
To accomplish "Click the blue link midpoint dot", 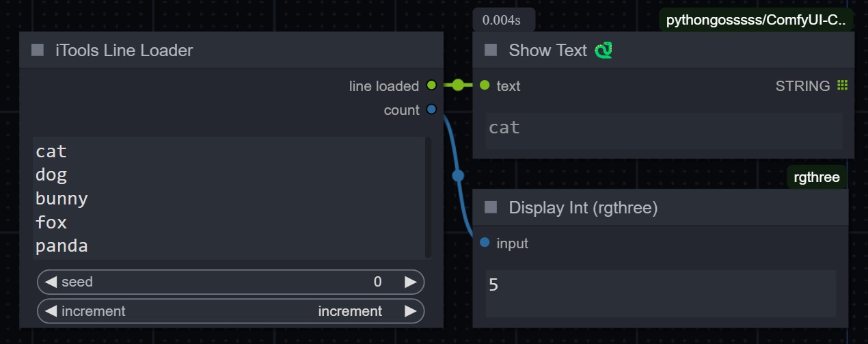I will coord(458,176).
